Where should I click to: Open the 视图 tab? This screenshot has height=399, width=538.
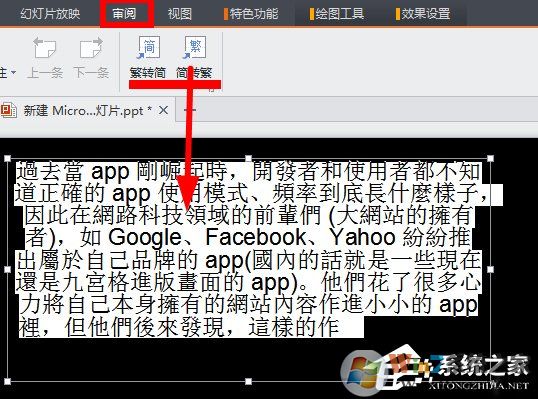coord(179,14)
